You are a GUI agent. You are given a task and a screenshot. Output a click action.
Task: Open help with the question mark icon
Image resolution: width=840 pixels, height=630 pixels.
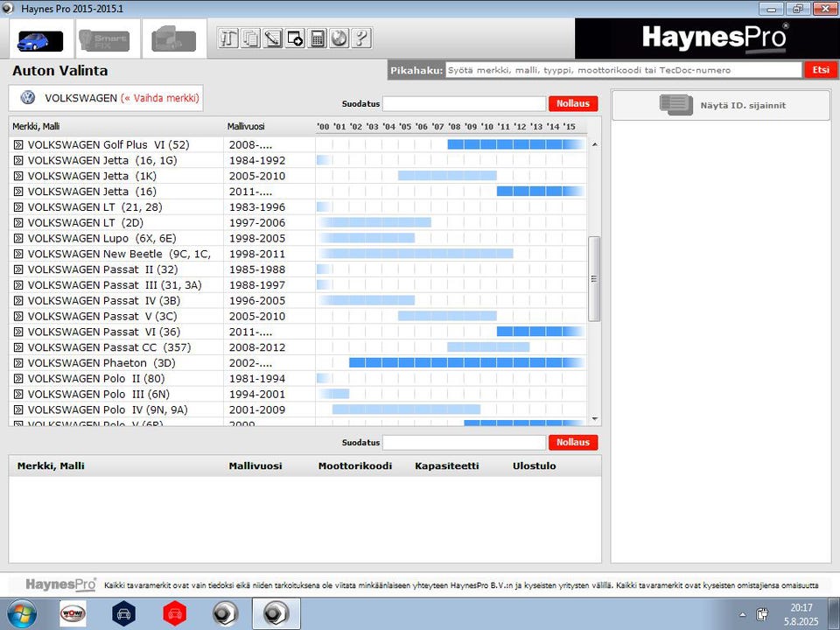point(361,38)
